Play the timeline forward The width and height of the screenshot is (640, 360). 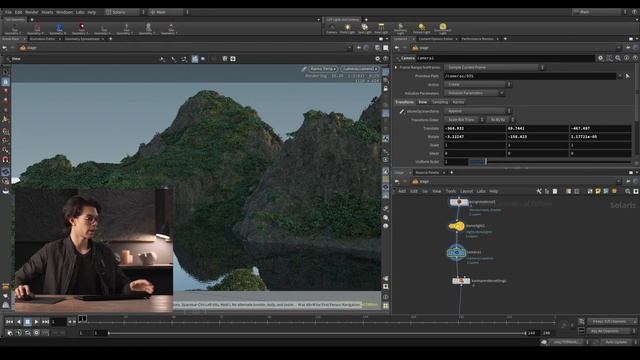click(x=36, y=322)
